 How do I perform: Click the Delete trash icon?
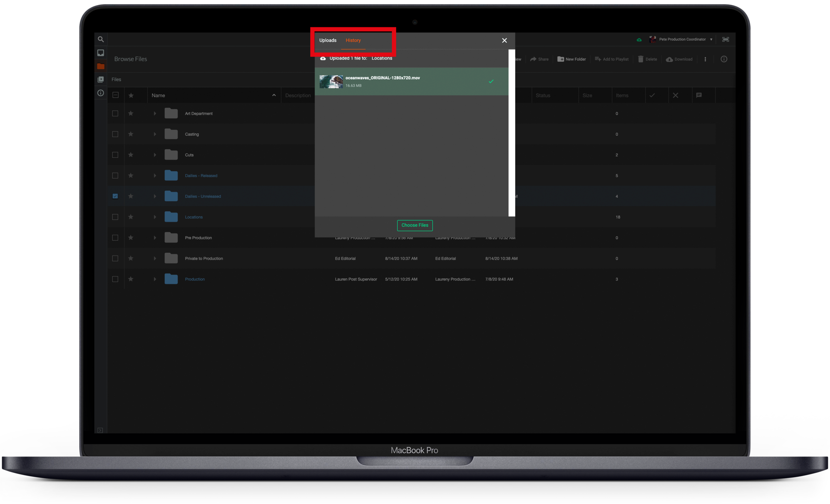click(x=641, y=59)
